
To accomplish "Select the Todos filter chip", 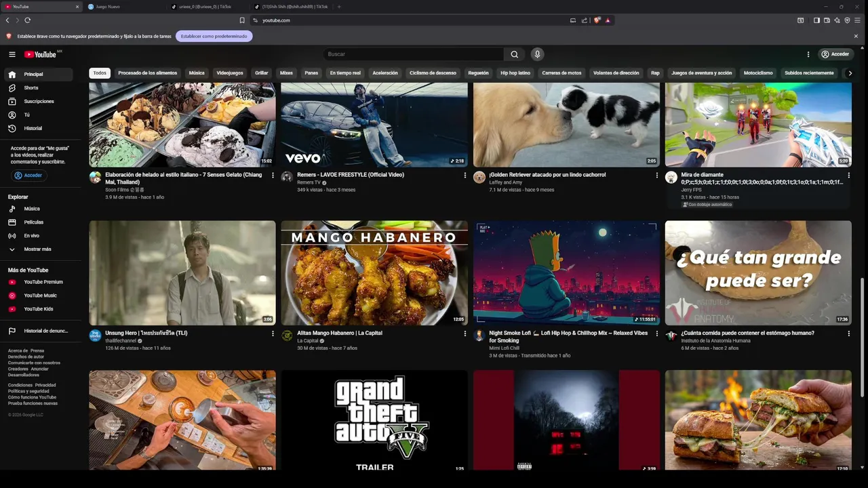I will point(100,73).
